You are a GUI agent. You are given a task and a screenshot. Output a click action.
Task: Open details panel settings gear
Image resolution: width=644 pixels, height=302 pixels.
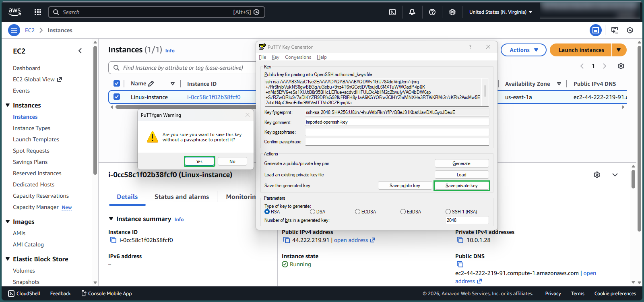[597, 175]
